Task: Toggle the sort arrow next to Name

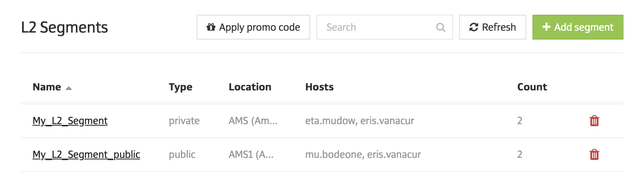Action: 69,88
